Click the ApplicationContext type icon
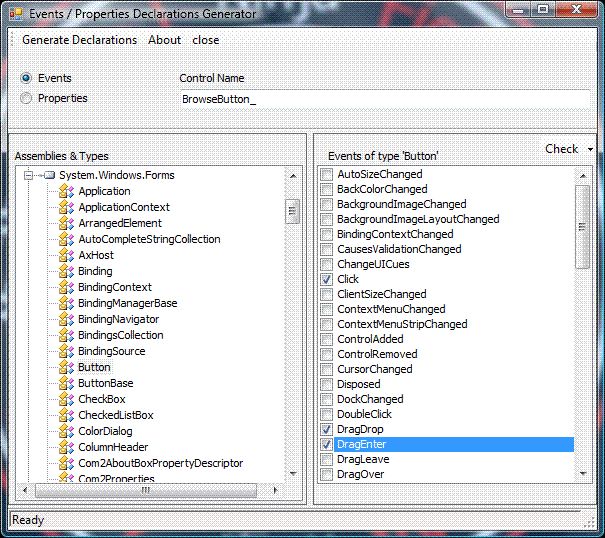The height and width of the screenshot is (538, 605). 66,207
